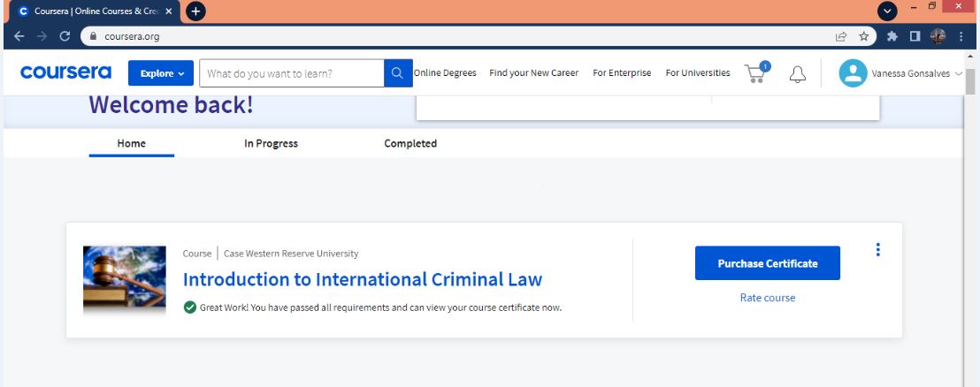Screen dimensions: 980x387
Task: Click the Rate course link
Action: 768,298
